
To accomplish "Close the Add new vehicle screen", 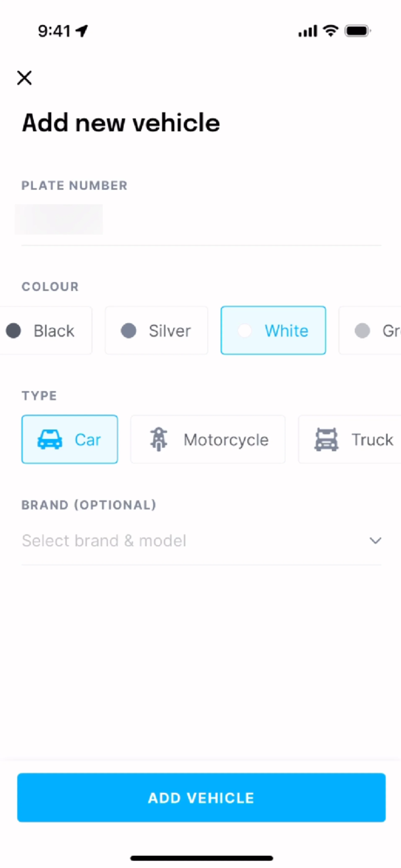I will (24, 78).
